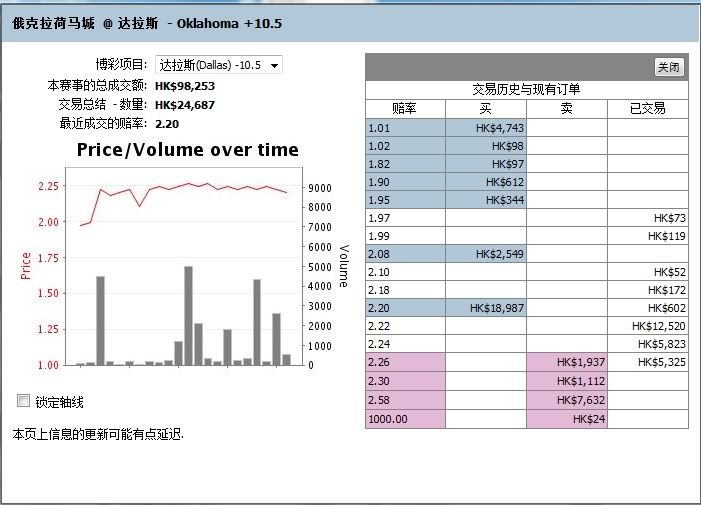Open the 博彩项目 dropdown showing 达拉斯(Dallas) -10.5
This screenshot has width=701, height=505.
(x=219, y=65)
